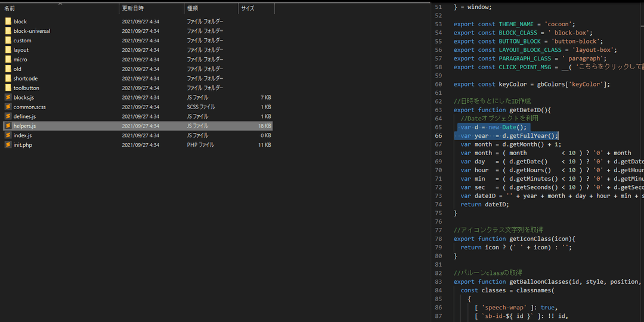The image size is (644, 322).
Task: Click the 7 KB size of blocks.js
Action: (x=266, y=97)
